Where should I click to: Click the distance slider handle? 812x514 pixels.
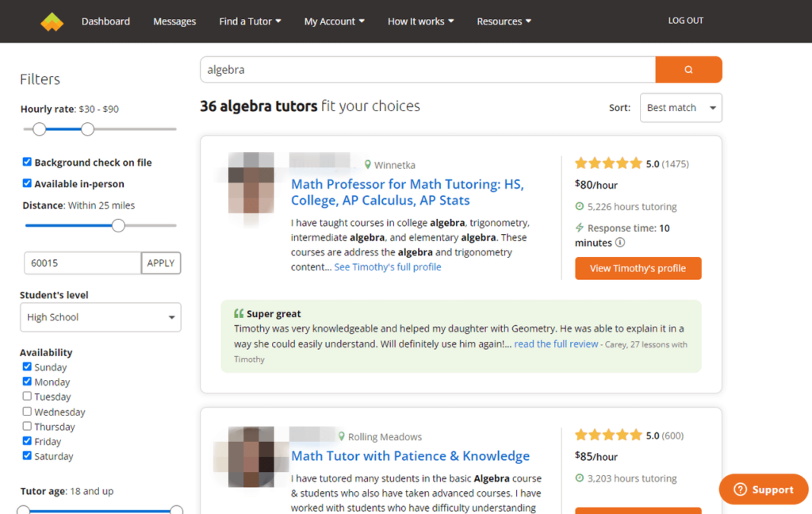tap(118, 225)
